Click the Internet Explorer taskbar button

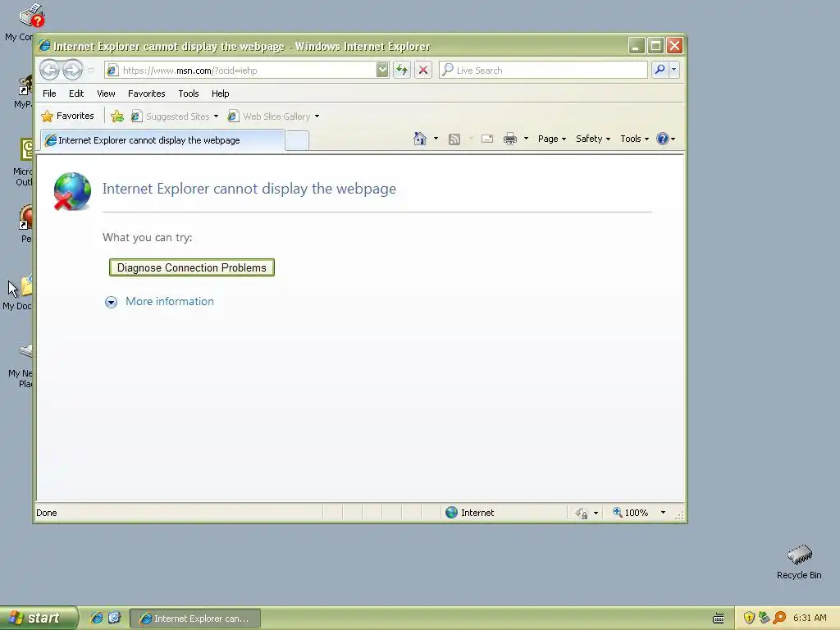(195, 619)
